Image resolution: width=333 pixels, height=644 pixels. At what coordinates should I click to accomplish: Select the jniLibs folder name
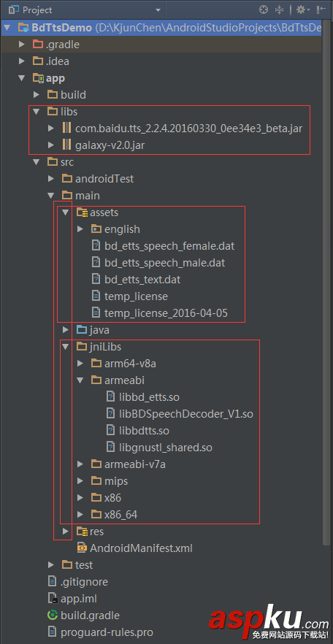pos(106,347)
